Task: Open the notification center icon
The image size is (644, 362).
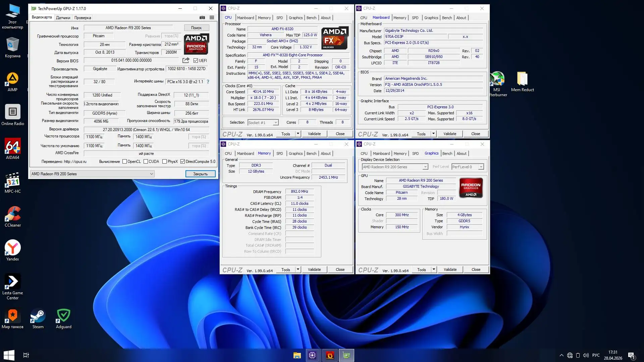Action: pos(631,355)
